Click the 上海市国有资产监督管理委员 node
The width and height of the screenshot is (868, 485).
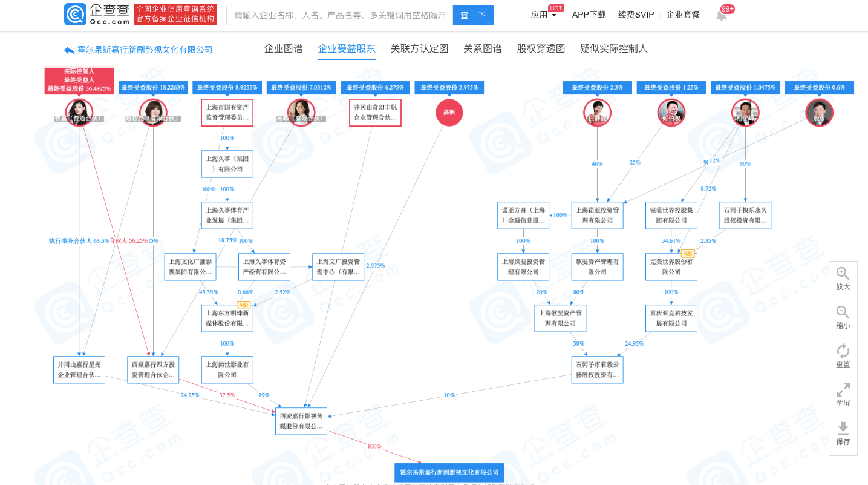point(227,113)
